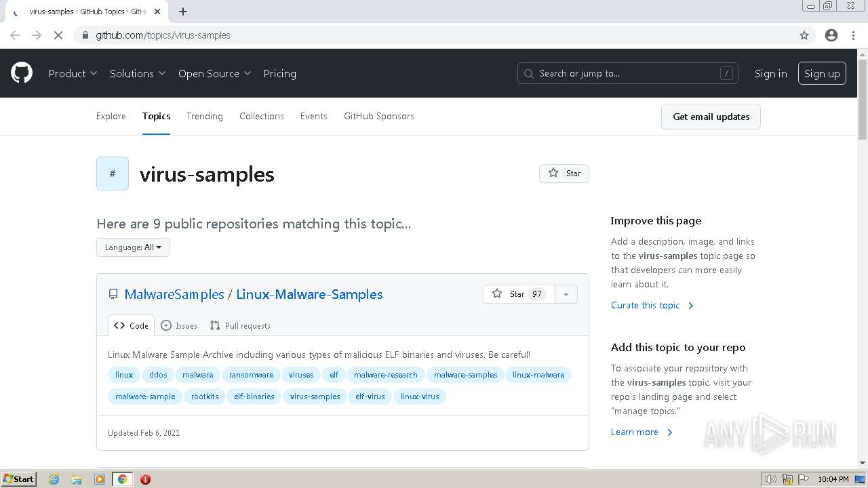Click Get email updates button
The width and height of the screenshot is (868, 488).
click(711, 117)
